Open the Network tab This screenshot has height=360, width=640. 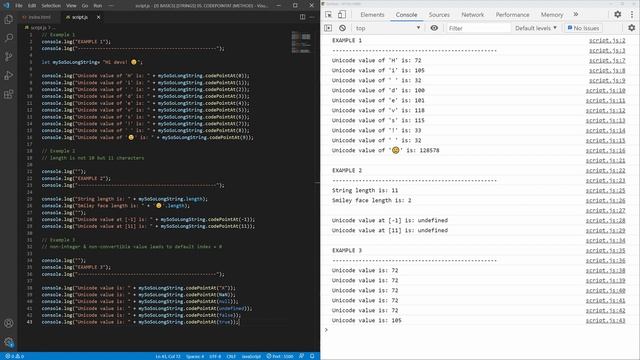click(x=473, y=15)
